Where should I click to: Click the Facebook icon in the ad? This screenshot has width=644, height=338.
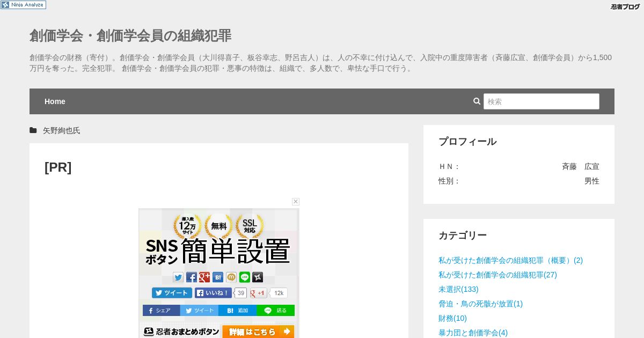pos(192,277)
